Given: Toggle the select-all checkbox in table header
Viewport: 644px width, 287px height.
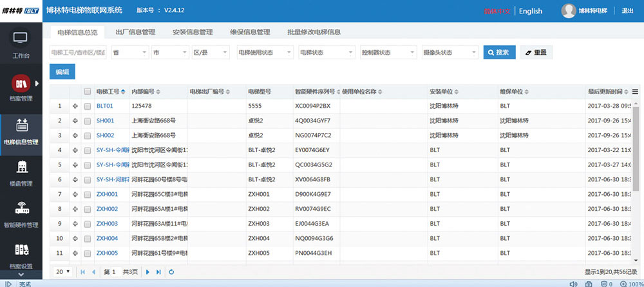Looking at the screenshot, I should pos(88,92).
